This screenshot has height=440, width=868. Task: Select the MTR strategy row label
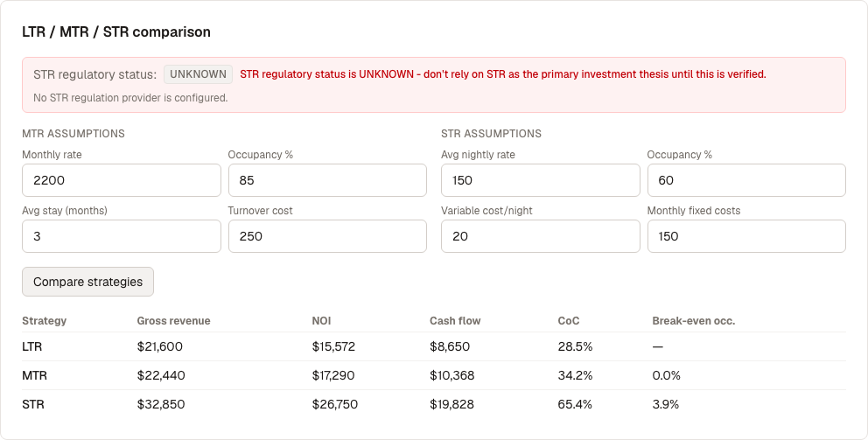(34, 376)
